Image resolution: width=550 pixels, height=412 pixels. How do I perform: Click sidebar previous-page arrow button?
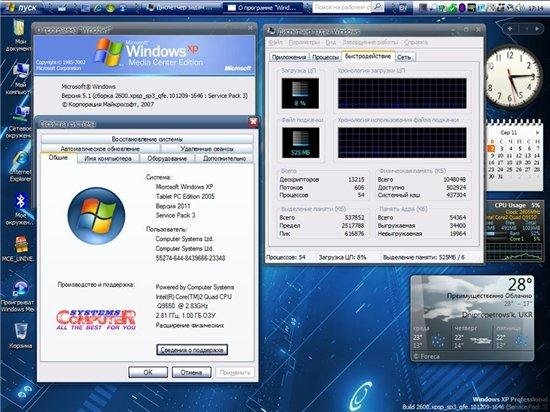point(526,29)
